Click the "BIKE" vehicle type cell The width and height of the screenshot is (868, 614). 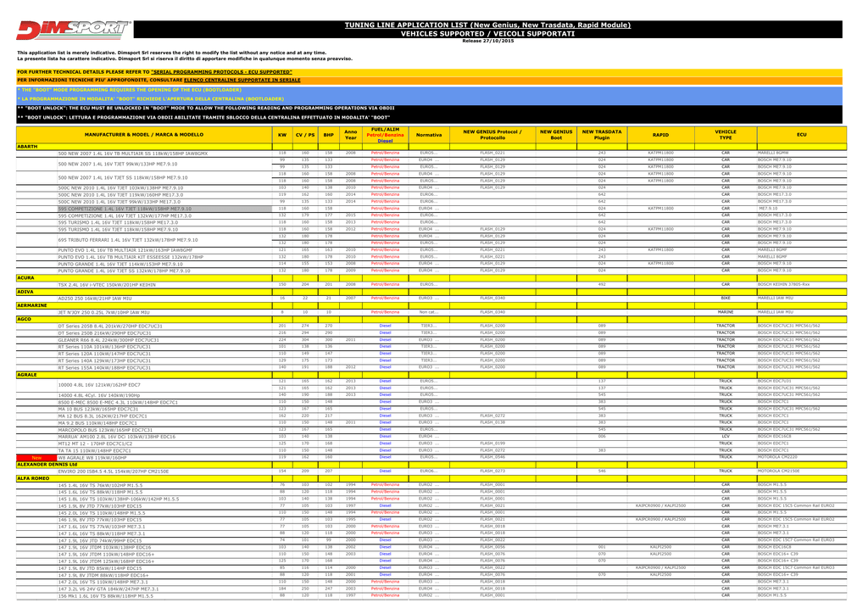click(726, 299)
